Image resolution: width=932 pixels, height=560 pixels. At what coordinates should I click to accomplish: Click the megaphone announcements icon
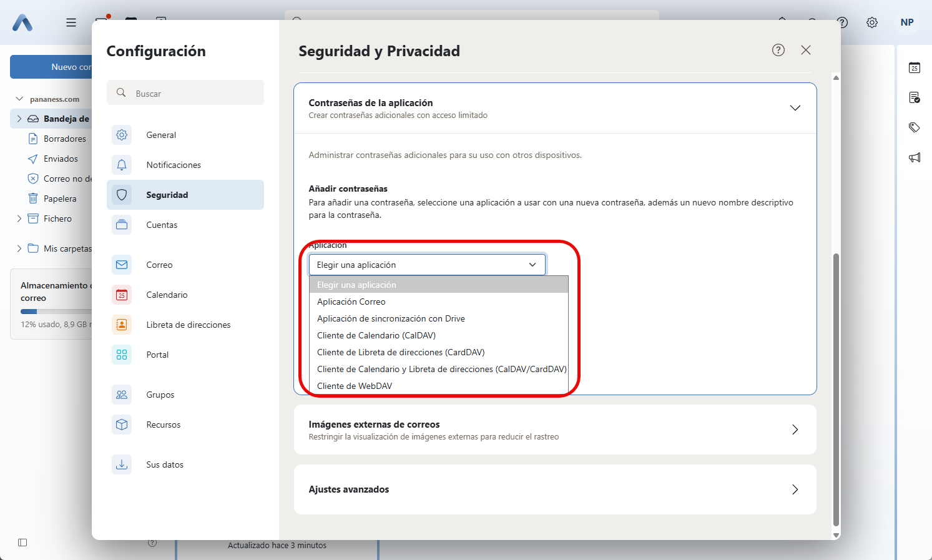coord(915,157)
